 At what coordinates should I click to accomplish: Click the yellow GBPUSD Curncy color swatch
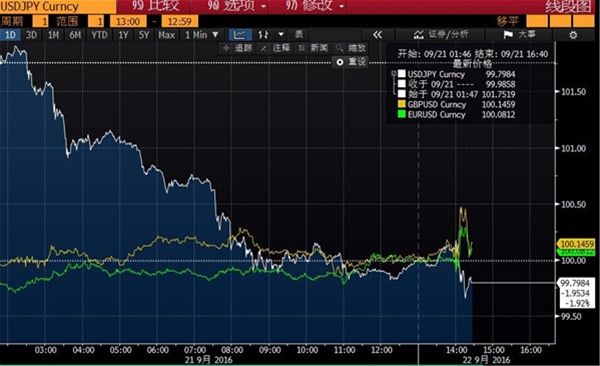401,104
